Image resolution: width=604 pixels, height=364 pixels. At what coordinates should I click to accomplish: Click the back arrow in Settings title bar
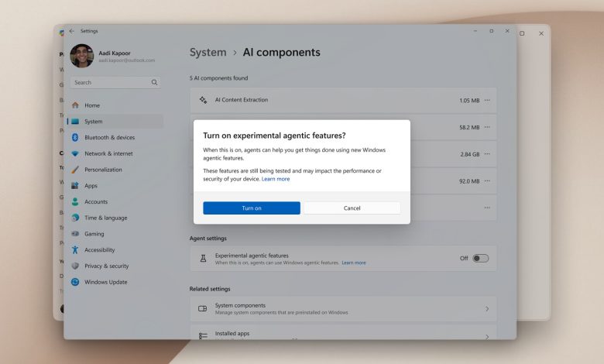tap(72, 31)
